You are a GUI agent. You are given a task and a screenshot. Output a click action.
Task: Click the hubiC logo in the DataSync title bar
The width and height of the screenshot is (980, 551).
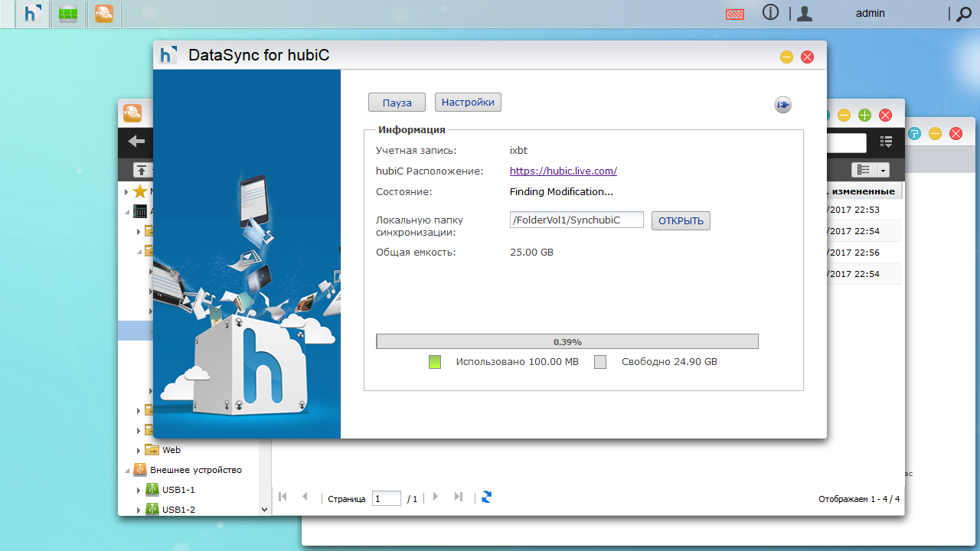[168, 55]
